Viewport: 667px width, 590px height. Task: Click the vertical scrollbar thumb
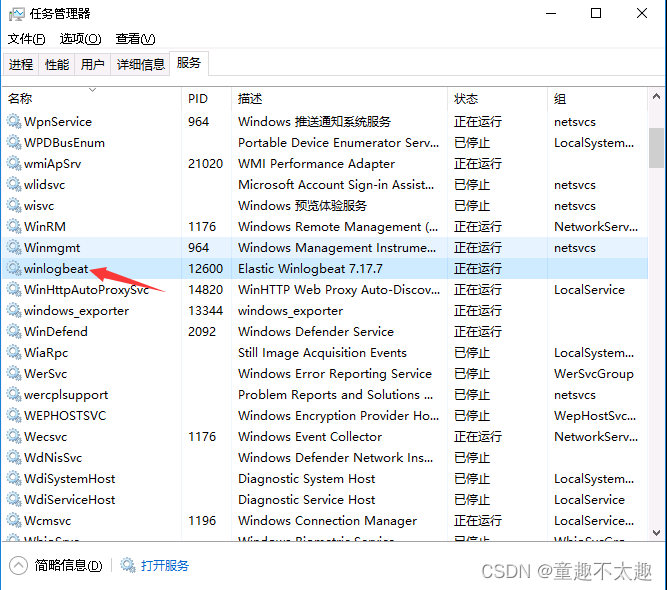(656, 148)
